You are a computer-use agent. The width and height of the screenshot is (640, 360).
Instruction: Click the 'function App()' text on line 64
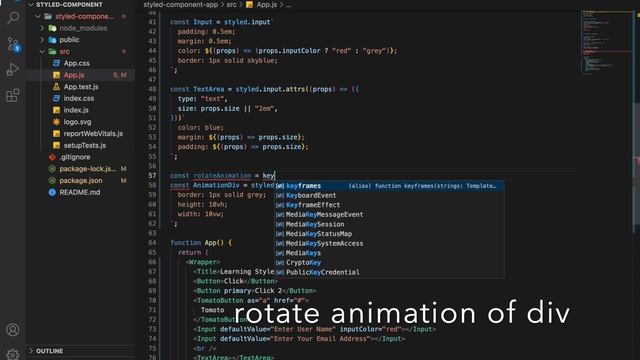[197, 242]
